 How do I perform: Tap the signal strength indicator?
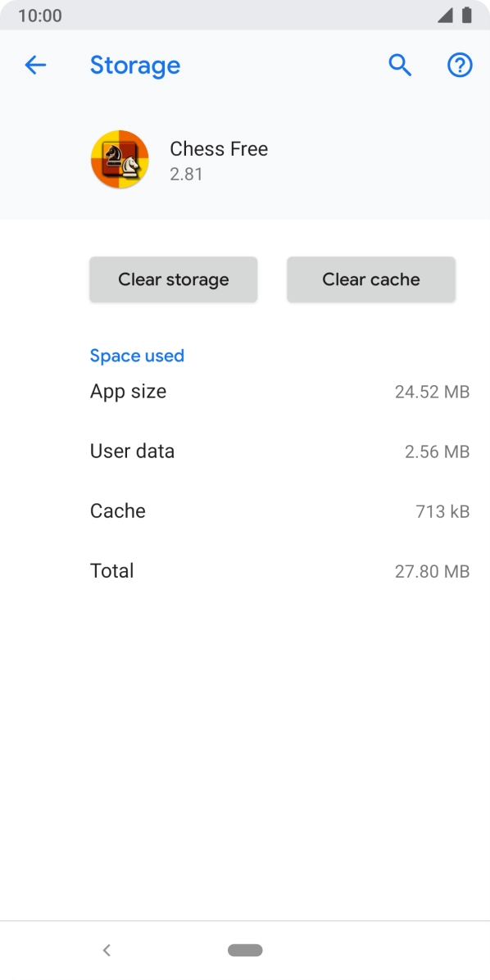[447, 15]
